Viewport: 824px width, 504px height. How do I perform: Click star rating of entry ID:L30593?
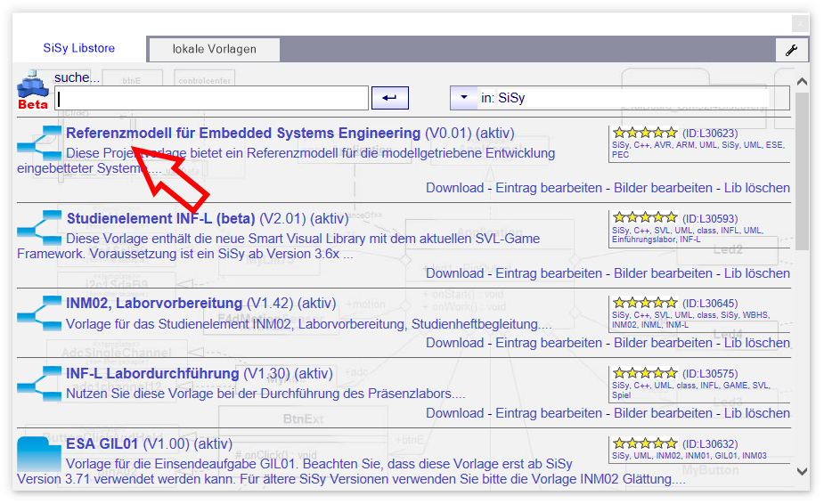click(645, 217)
